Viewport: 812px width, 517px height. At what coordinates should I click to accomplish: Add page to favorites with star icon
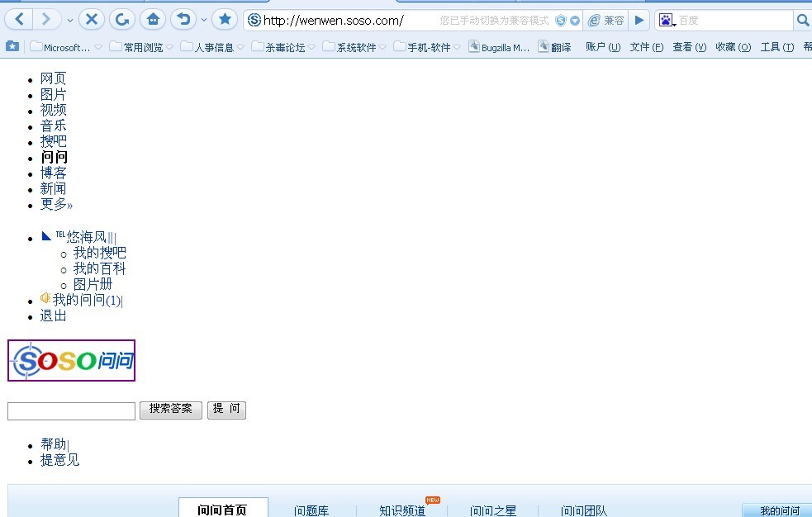[225, 20]
